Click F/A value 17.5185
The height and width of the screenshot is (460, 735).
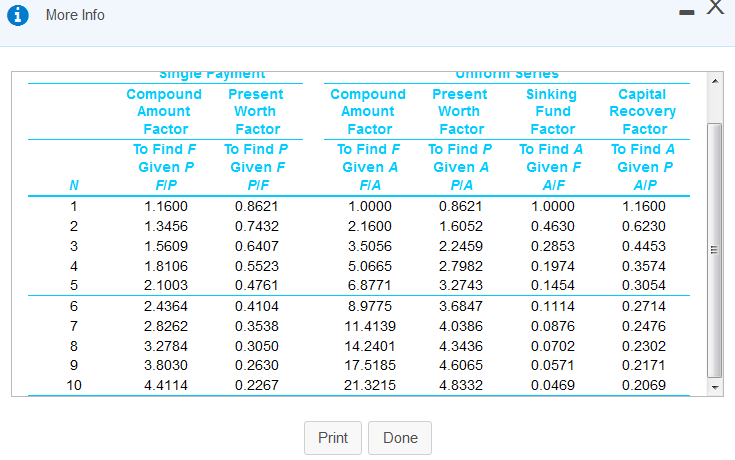370,365
